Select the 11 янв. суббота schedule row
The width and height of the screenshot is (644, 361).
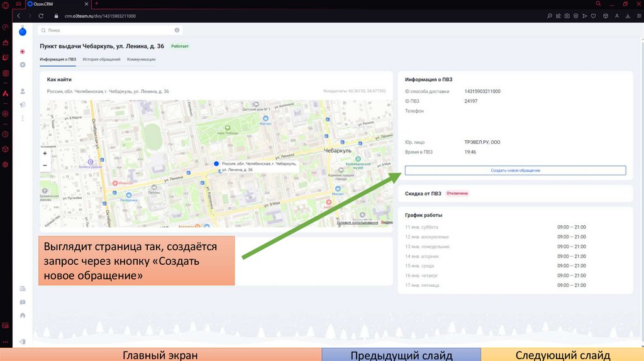click(496, 227)
